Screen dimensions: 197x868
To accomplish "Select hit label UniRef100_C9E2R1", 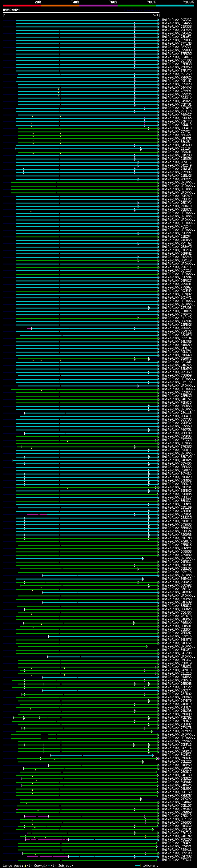I will tap(176, 233).
